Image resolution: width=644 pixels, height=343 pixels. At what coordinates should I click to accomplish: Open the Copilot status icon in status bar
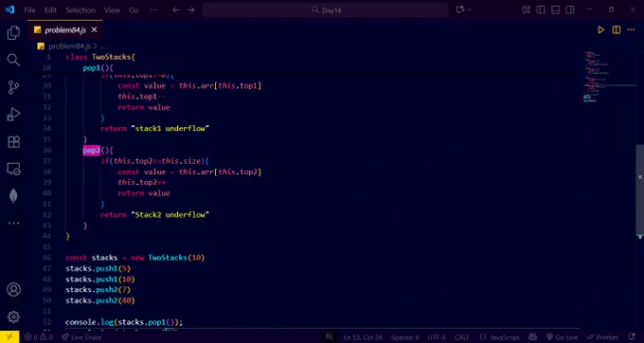click(532, 336)
